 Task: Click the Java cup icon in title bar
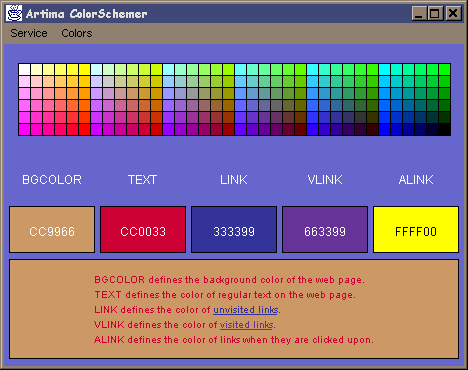(x=14, y=14)
